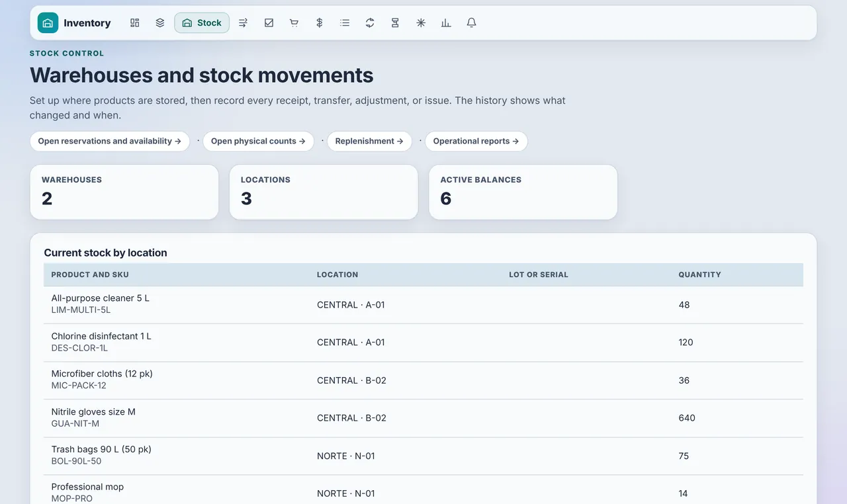Click the Current stock by location heading
The height and width of the screenshot is (504, 847).
pyautogui.click(x=105, y=253)
